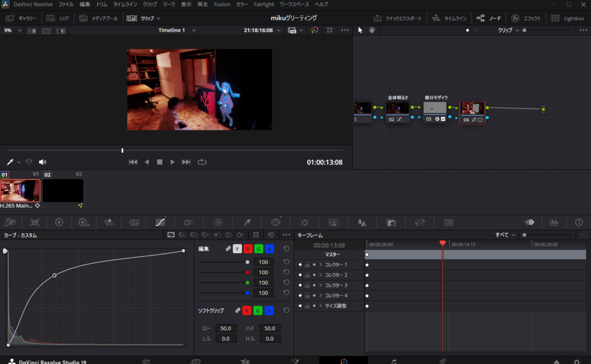The image size is (591, 364).
Task: Open the RGB Mixer palette
Action: click(109, 222)
